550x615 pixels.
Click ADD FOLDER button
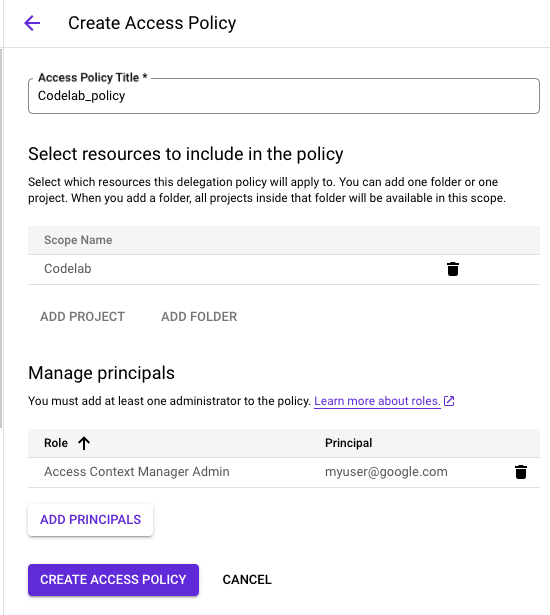(199, 317)
